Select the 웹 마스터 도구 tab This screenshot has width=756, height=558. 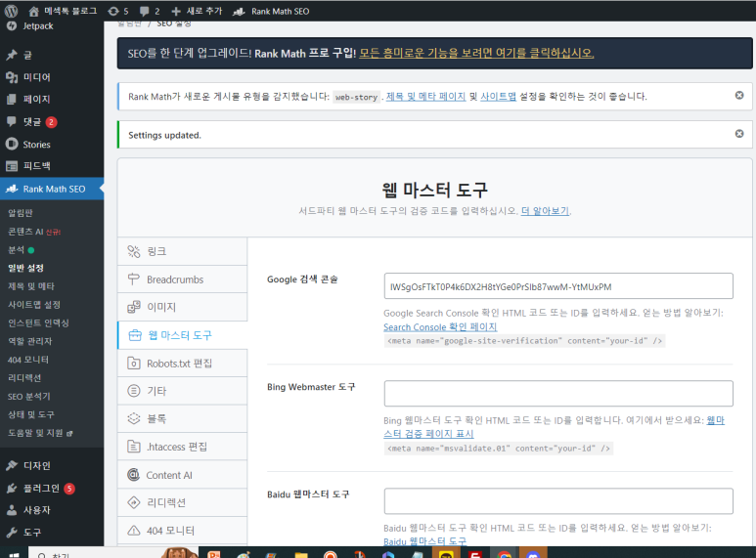coord(182,335)
